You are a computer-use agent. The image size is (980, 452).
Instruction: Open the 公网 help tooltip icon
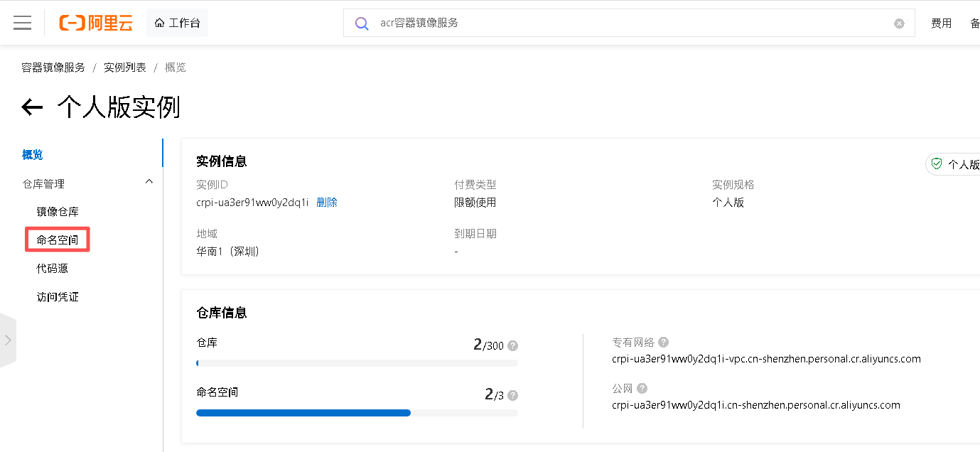642,388
